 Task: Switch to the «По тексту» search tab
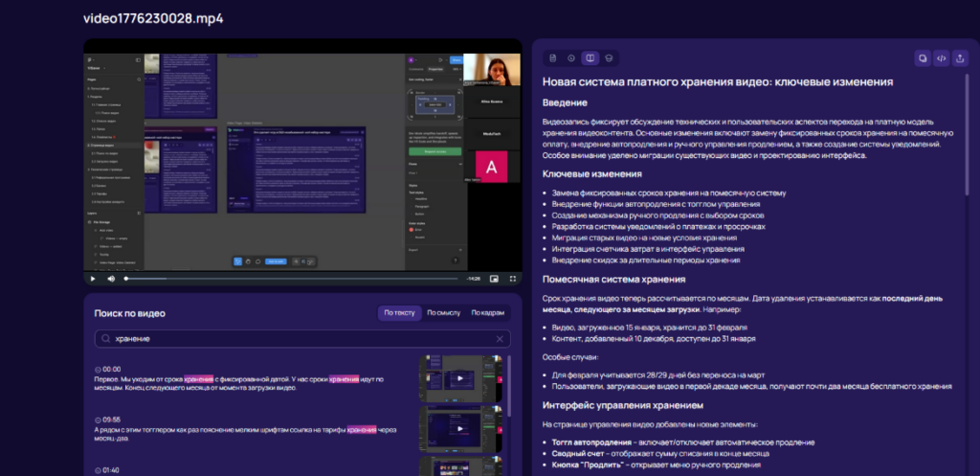[x=399, y=313]
